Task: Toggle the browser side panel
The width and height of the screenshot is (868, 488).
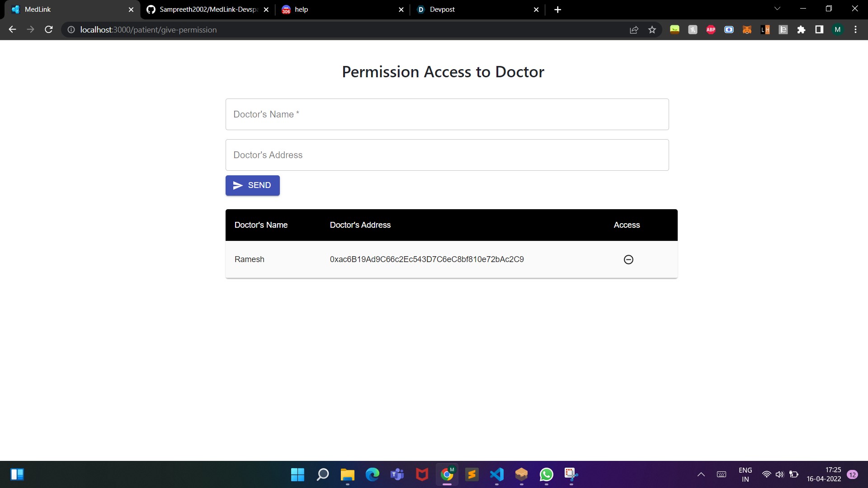Action: point(819,30)
